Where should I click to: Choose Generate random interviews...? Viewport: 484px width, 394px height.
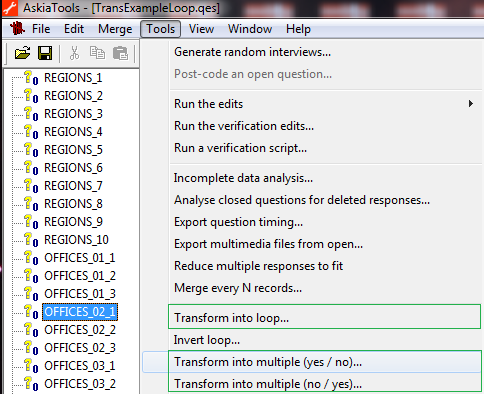coord(252,52)
